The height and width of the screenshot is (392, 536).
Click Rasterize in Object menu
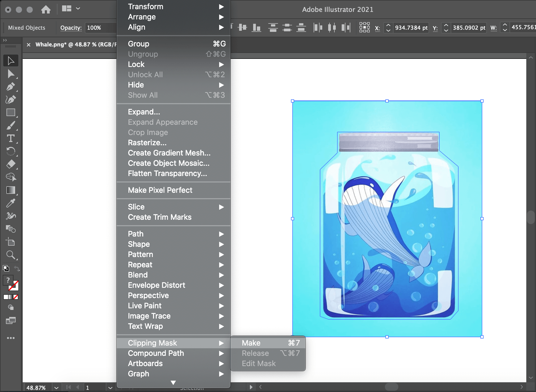pos(147,143)
